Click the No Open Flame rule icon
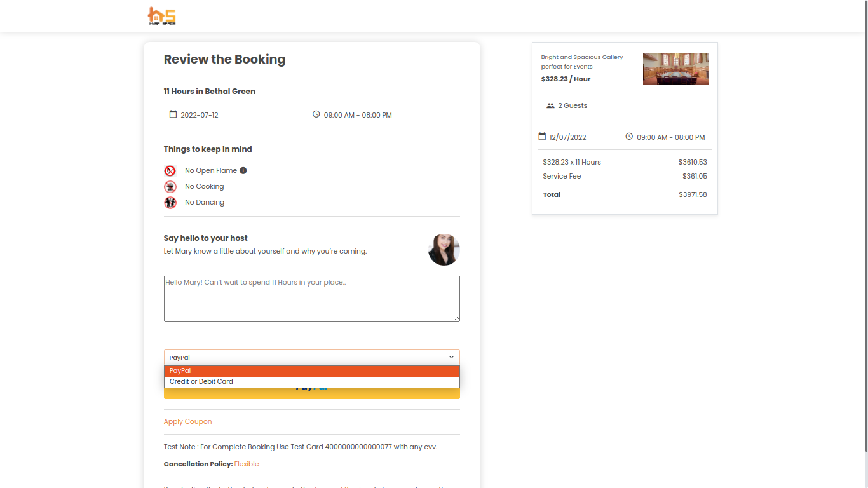 click(x=170, y=170)
